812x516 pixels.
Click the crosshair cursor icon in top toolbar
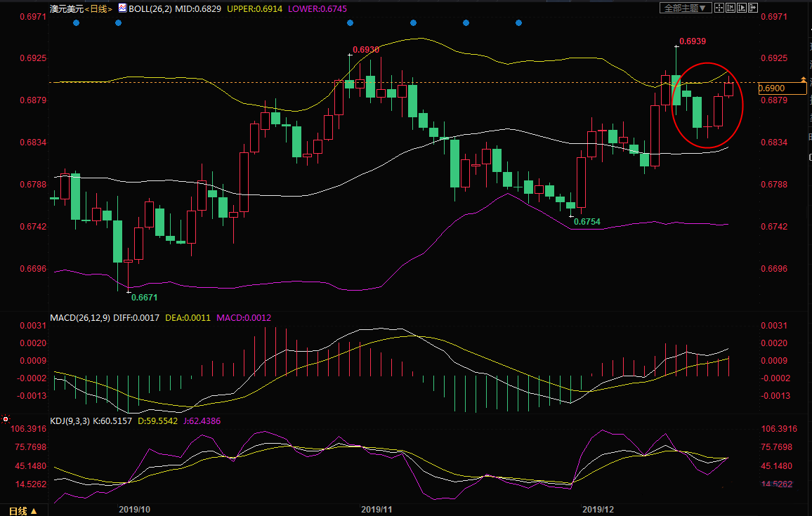(719, 8)
